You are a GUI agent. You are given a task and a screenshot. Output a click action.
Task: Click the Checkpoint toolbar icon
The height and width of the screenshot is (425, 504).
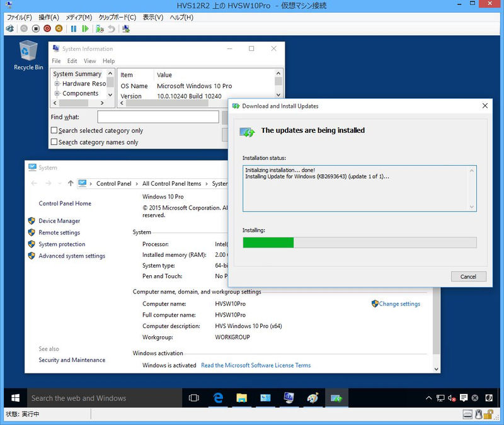click(100, 28)
